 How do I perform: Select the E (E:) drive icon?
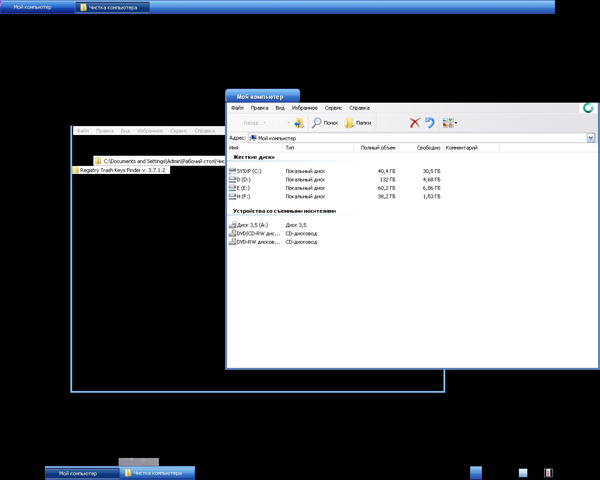[x=232, y=188]
